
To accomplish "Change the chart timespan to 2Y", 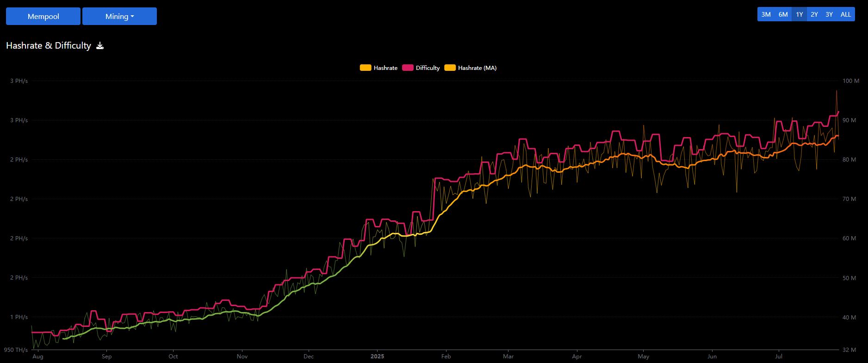I will tap(814, 14).
